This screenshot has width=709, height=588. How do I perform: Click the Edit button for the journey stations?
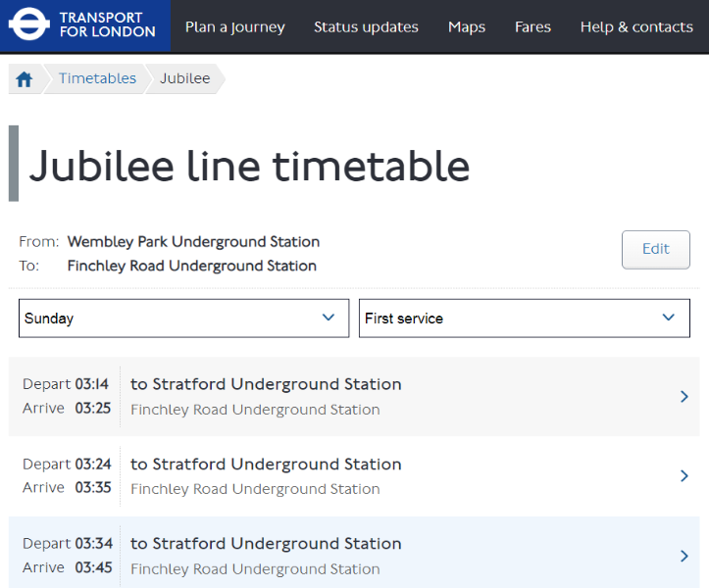pos(655,249)
